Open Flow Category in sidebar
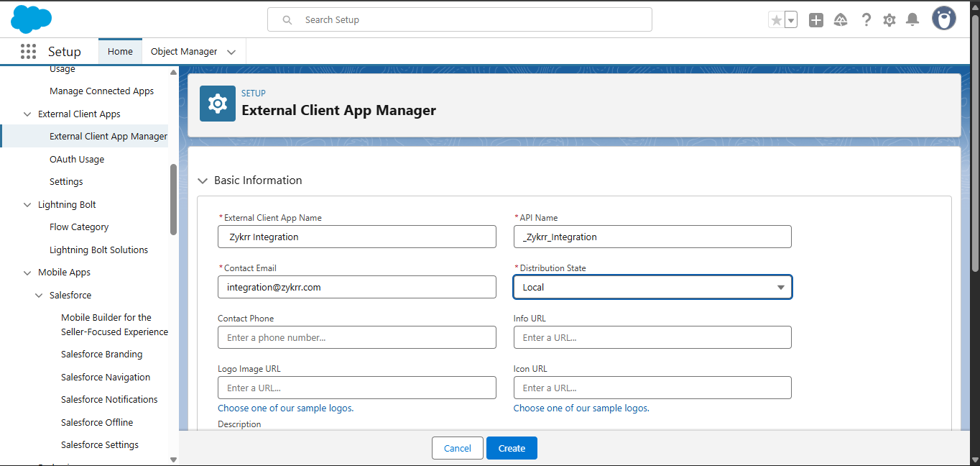The width and height of the screenshot is (980, 466). point(79,227)
